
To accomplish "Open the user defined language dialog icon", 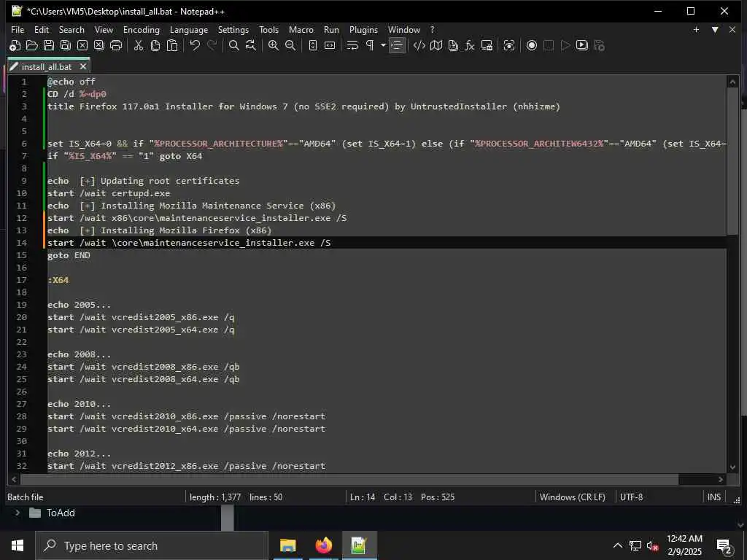I will click(419, 46).
